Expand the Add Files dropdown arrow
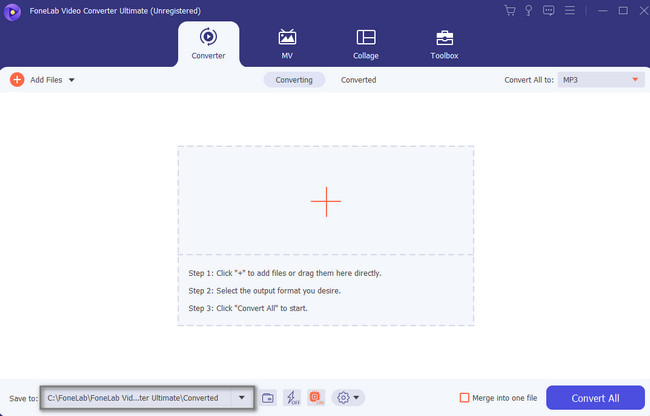Image resolution: width=650 pixels, height=416 pixels. pyautogui.click(x=71, y=80)
